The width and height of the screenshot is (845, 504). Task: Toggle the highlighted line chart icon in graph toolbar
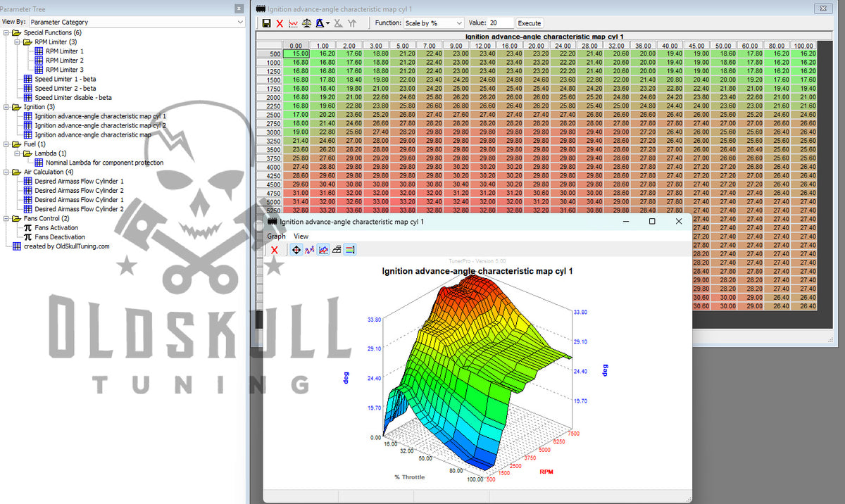[x=323, y=250]
